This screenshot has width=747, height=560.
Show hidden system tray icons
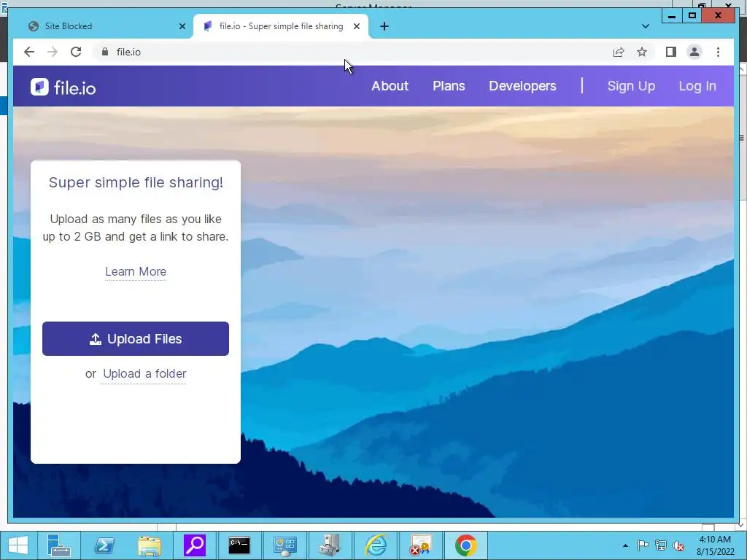(625, 545)
